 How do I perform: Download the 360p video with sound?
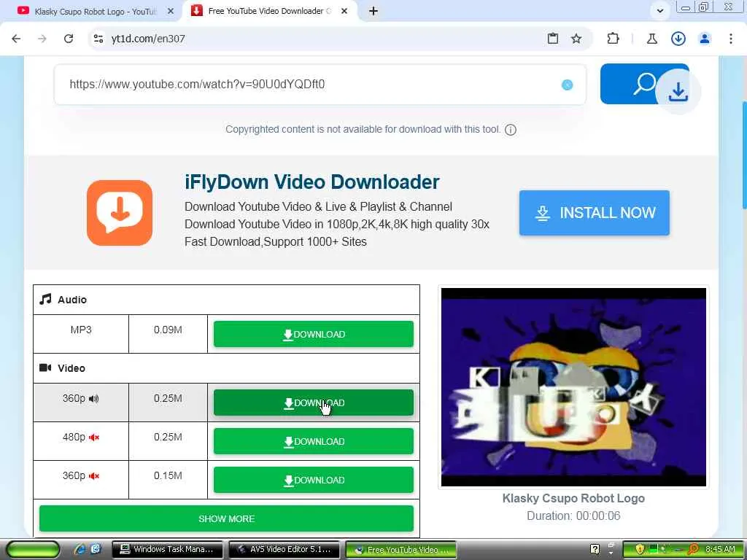(x=314, y=402)
